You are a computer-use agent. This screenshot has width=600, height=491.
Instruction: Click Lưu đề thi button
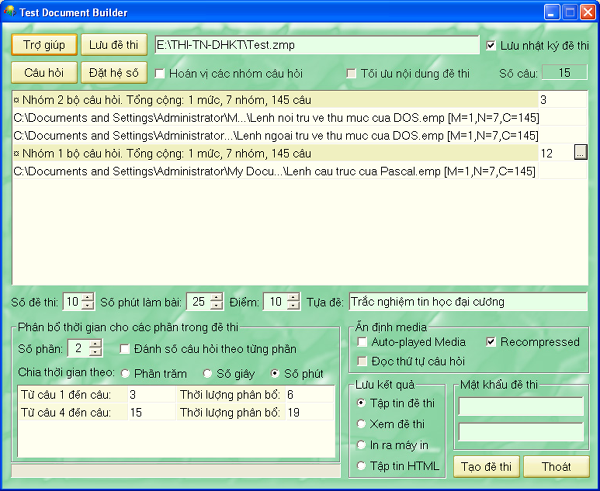tap(114, 45)
